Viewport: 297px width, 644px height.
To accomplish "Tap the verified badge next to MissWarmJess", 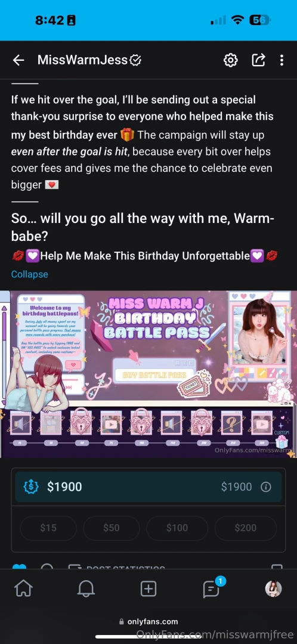I will tap(135, 60).
